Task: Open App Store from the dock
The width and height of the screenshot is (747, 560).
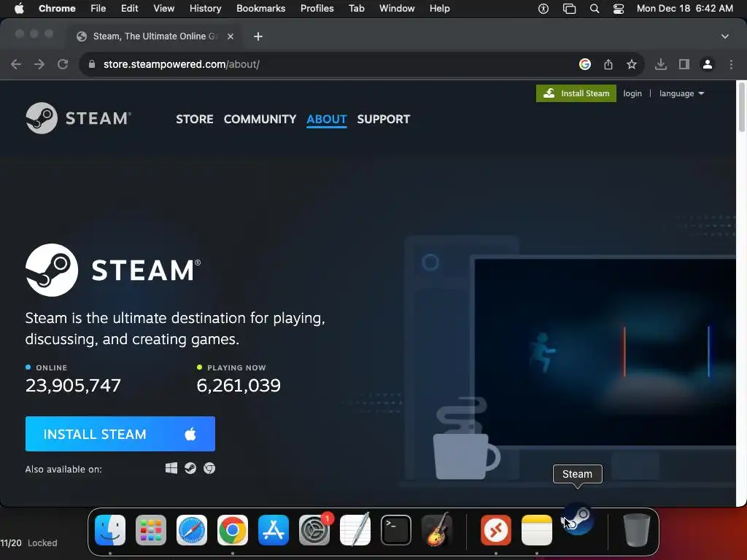Action: coord(274,530)
